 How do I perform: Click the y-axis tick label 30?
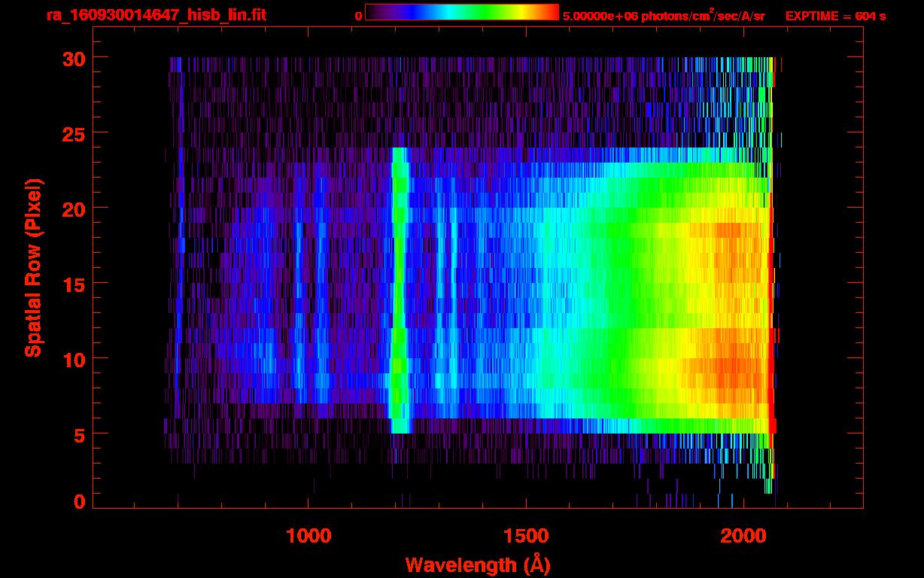pos(74,58)
